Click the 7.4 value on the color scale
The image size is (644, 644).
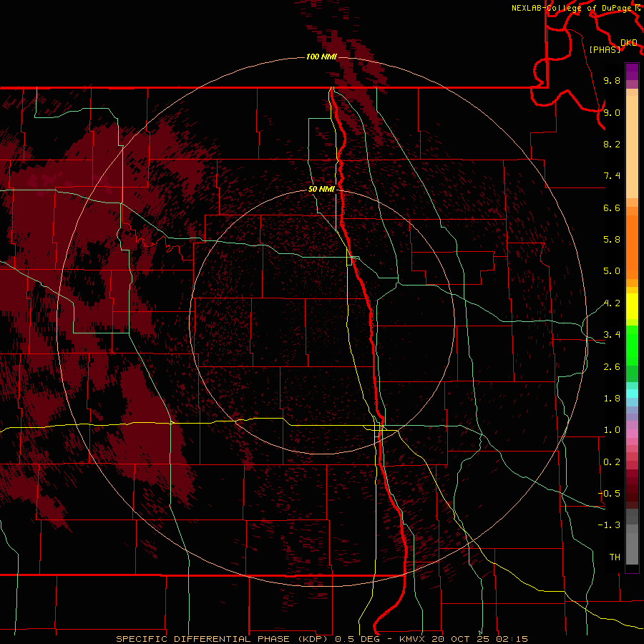612,176
